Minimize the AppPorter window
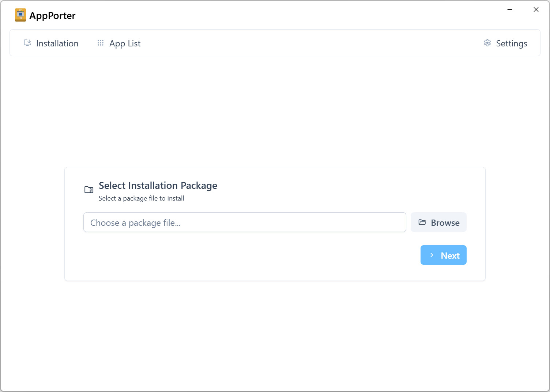This screenshot has height=392, width=550. [x=510, y=9]
